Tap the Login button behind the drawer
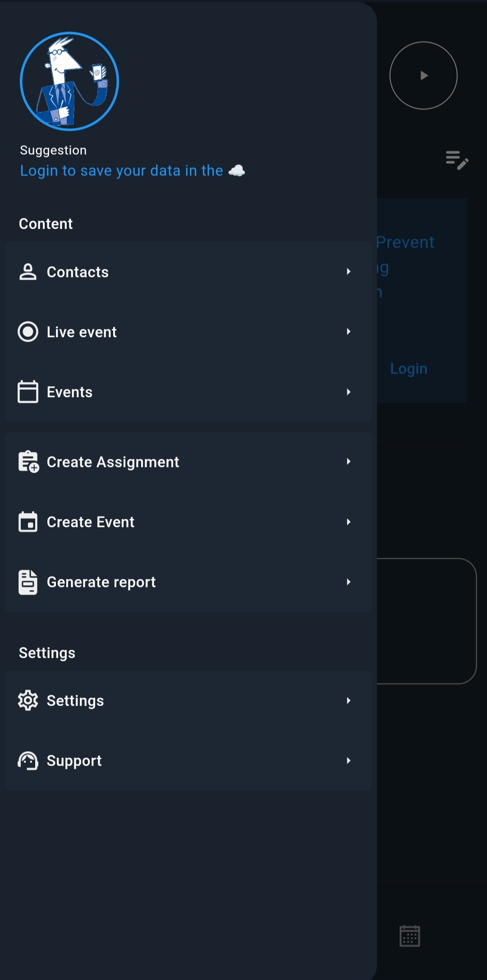Viewport: 487px width, 980px height. pyautogui.click(x=409, y=369)
